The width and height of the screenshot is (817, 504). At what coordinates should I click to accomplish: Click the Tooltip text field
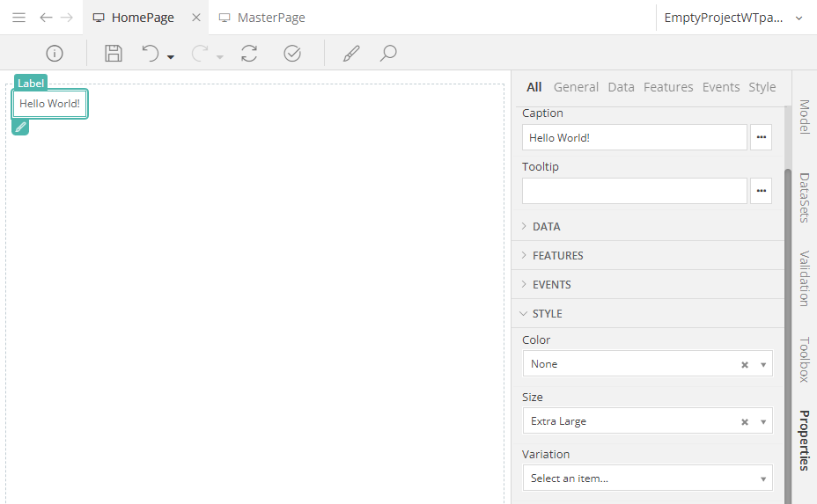point(634,191)
